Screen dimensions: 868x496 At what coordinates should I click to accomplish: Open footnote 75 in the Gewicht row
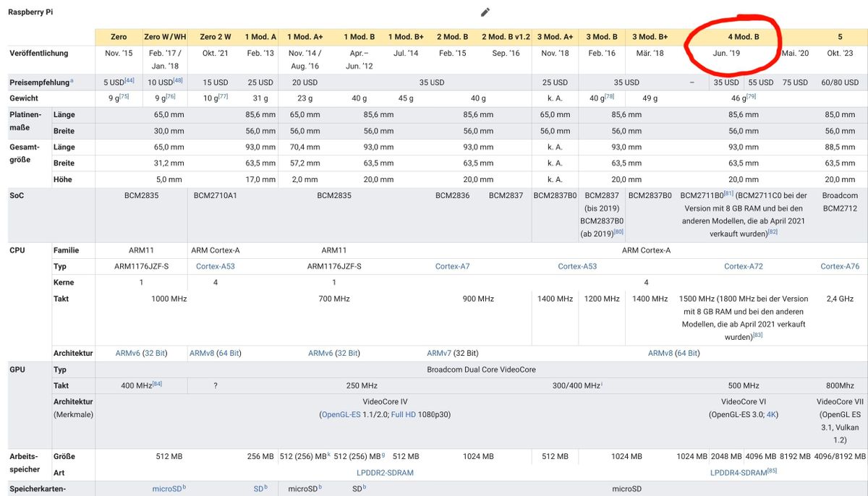point(124,95)
